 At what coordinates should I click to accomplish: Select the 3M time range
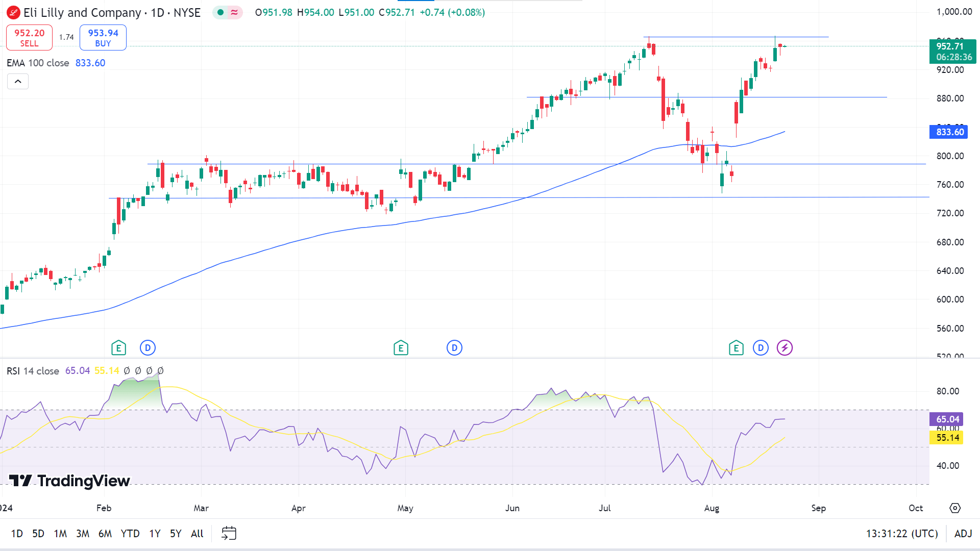click(83, 534)
